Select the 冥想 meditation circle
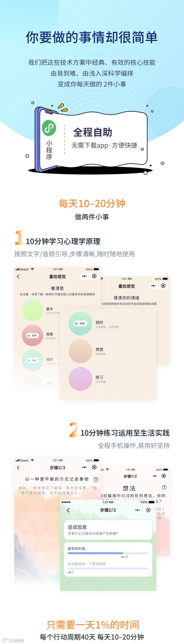184x644 pixels. coord(80,351)
